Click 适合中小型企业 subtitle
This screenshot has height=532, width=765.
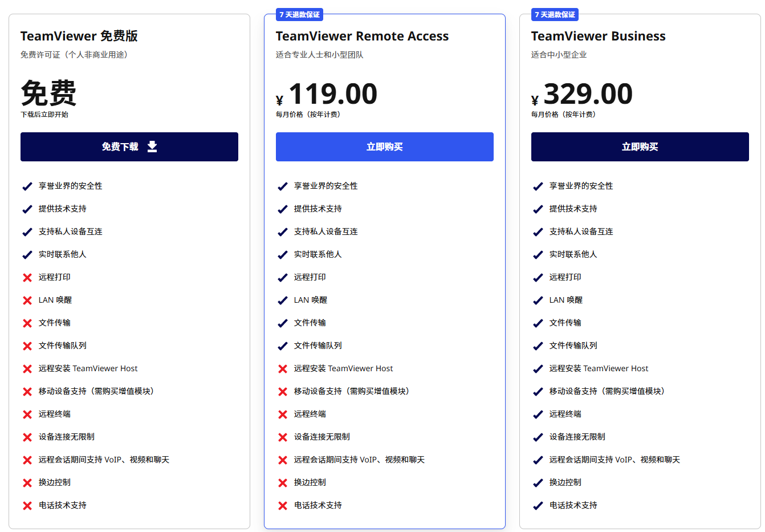pos(559,55)
